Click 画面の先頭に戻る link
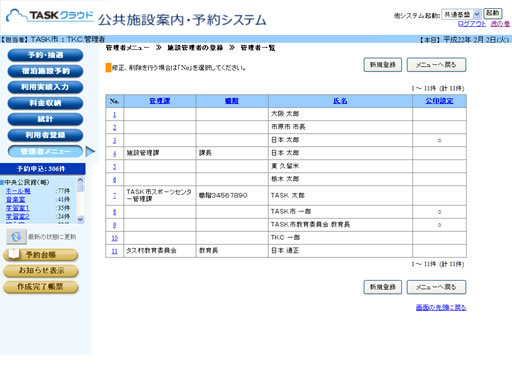 (441, 307)
